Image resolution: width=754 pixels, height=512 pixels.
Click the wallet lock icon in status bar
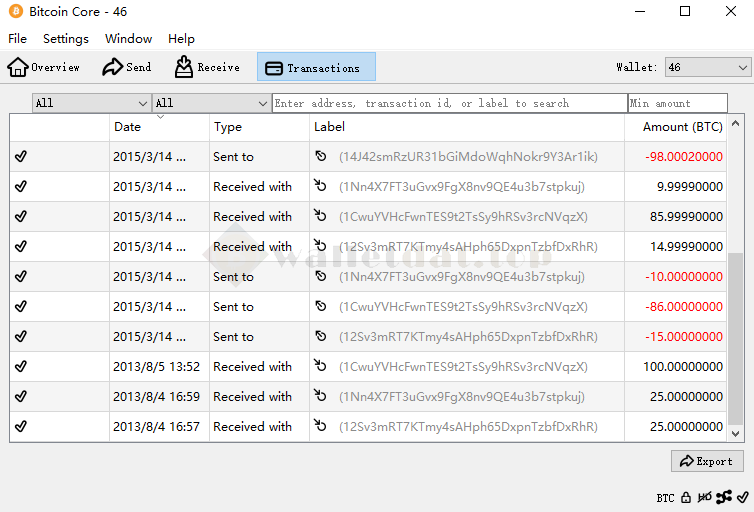[686, 497]
